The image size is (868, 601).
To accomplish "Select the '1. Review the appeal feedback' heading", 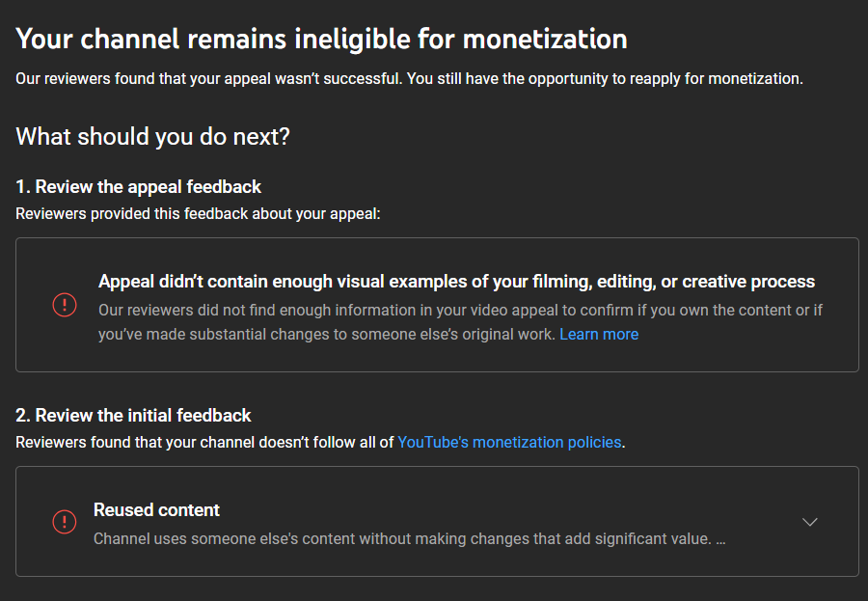I will click(138, 186).
